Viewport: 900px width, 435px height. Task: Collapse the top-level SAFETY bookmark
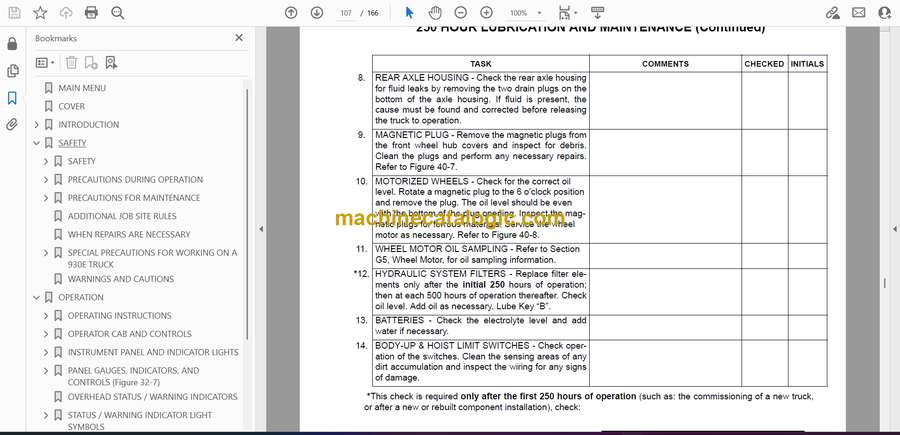(37, 143)
